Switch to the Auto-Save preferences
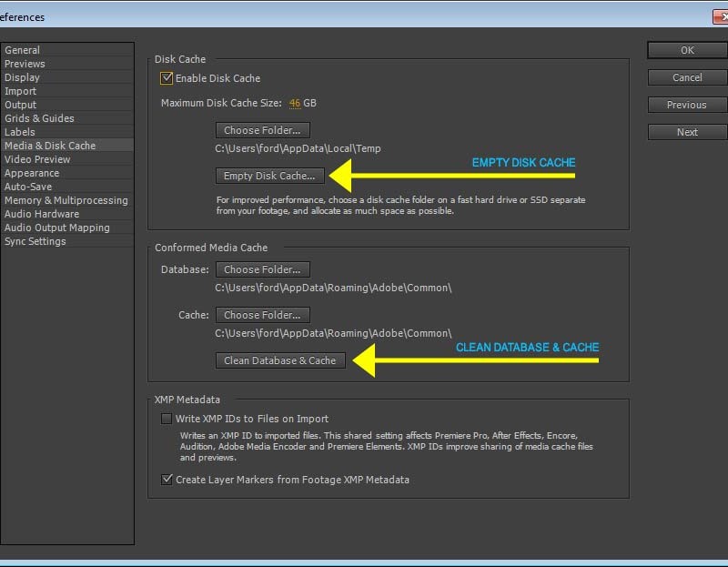Screen dimensions: 728x567 [28, 187]
